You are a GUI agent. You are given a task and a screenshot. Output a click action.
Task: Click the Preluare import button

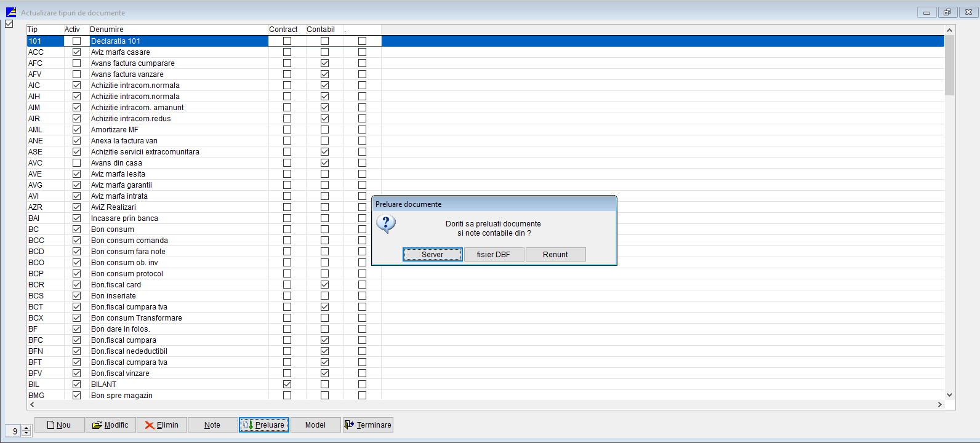coord(263,425)
